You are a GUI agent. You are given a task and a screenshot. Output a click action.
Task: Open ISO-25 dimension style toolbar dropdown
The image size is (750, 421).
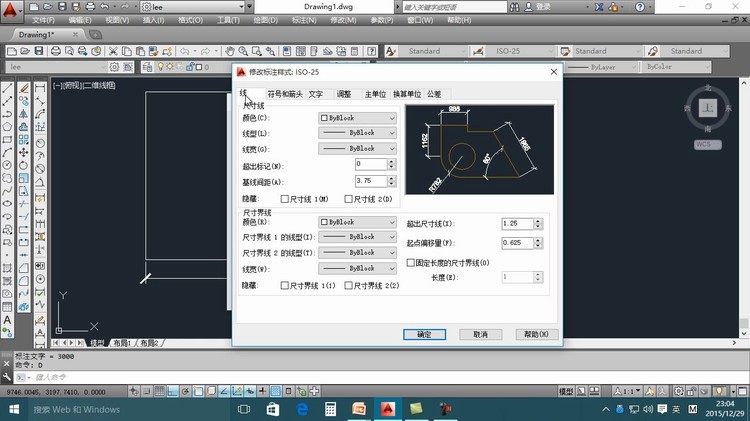(x=520, y=51)
